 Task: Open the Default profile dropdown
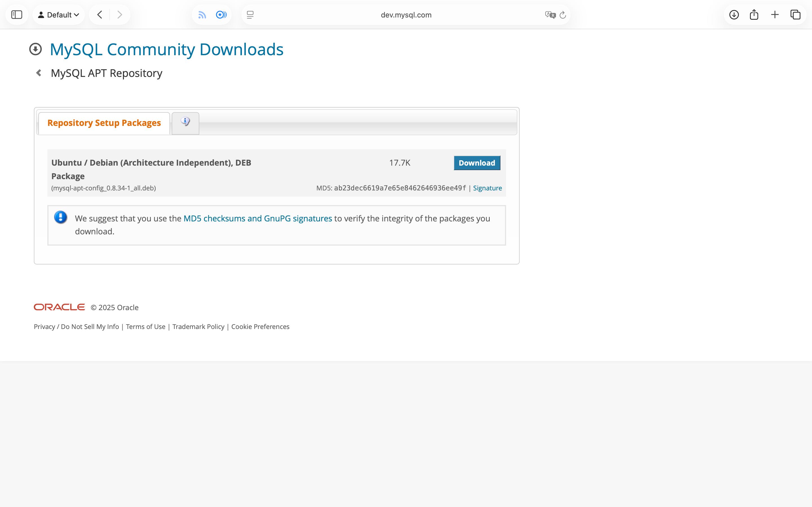(x=58, y=15)
